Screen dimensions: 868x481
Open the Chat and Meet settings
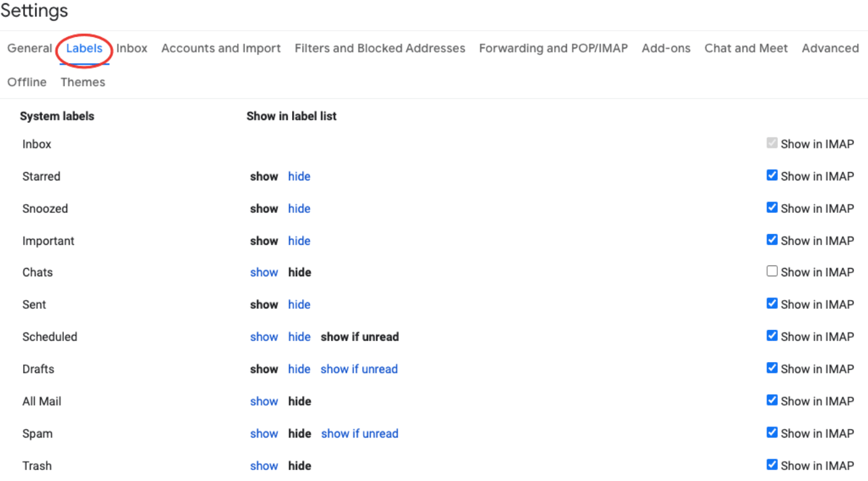(746, 48)
